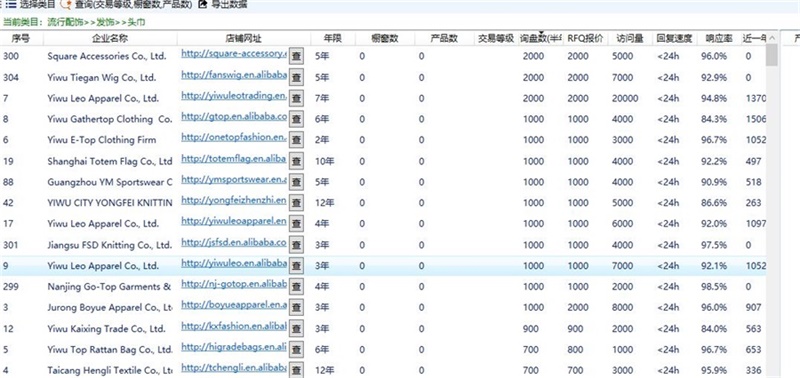Click 查 button for Nanjing Go-Top Garments
This screenshot has width=800, height=378.
coord(296,287)
